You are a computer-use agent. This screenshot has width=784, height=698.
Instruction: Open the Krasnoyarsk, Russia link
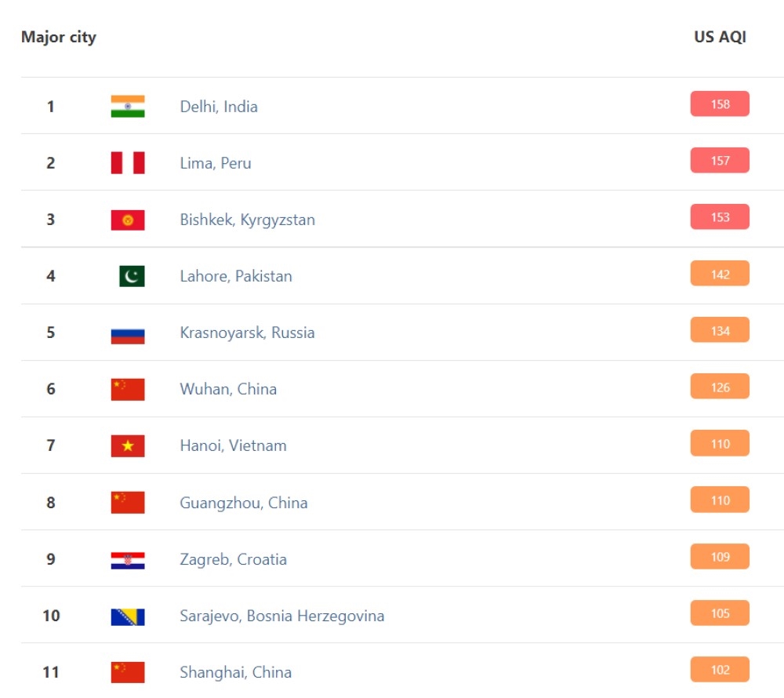248,333
